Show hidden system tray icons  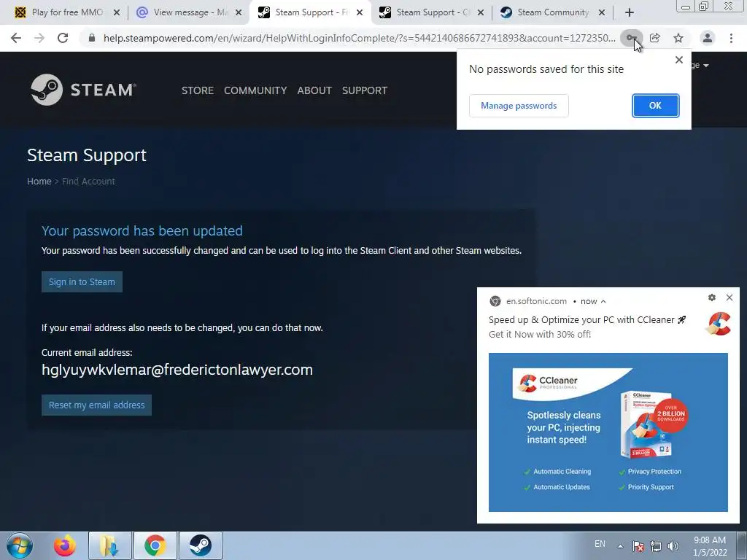[x=620, y=546]
